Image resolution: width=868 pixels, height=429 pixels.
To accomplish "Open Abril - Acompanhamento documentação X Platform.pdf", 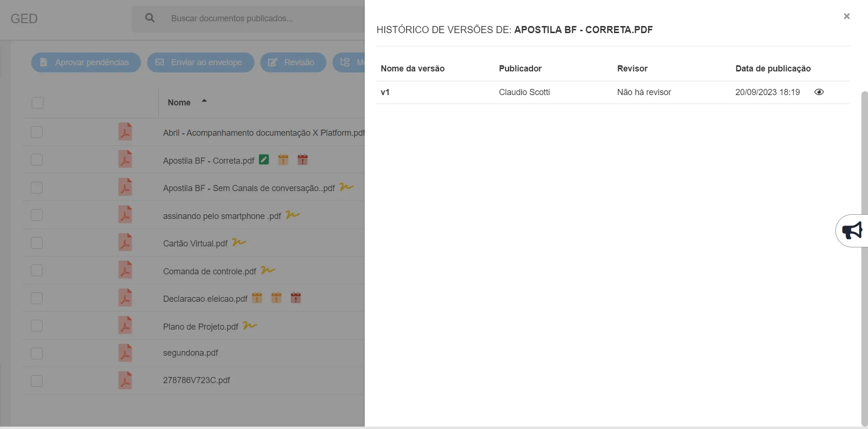I will pos(263,133).
